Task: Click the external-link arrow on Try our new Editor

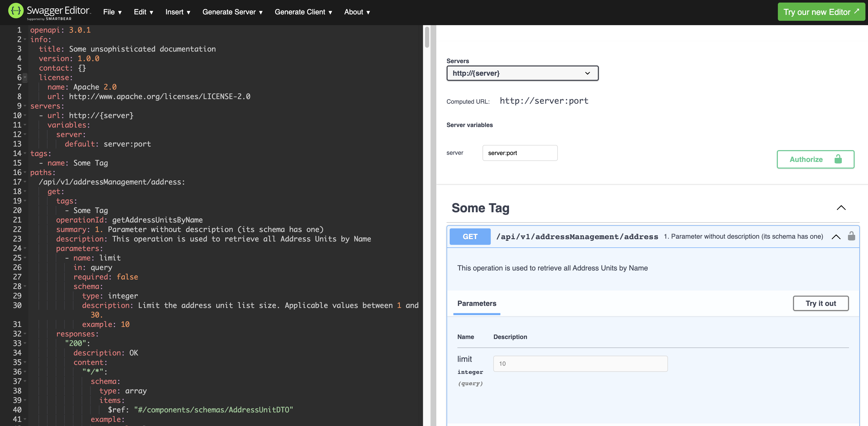Action: (x=857, y=11)
